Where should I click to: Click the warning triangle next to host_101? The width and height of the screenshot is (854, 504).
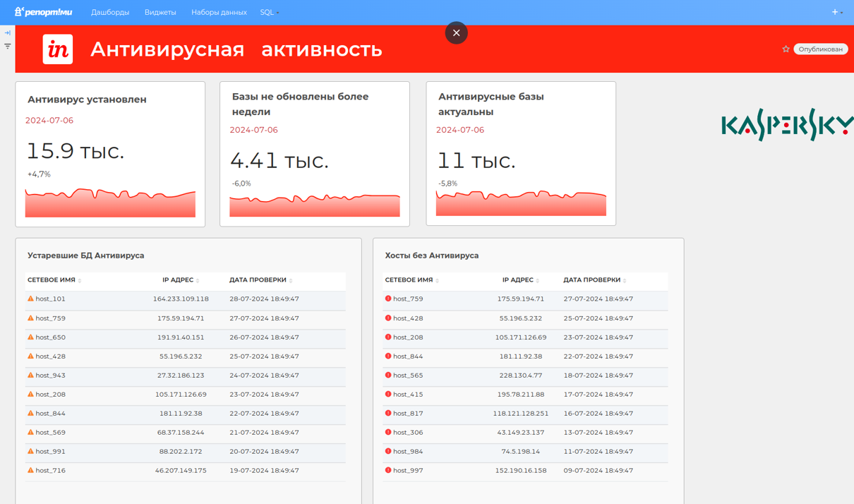30,299
